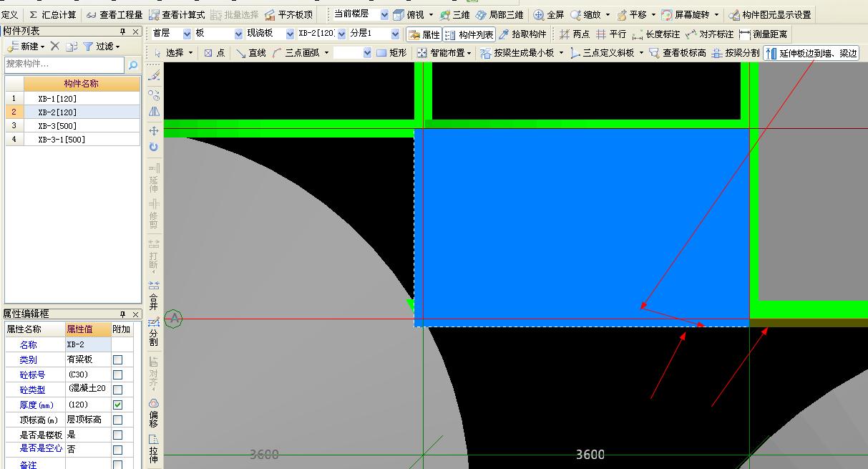Uncheck 附加 checkbox for 厚度(mm) row
This screenshot has height=469, width=868.
click(118, 405)
